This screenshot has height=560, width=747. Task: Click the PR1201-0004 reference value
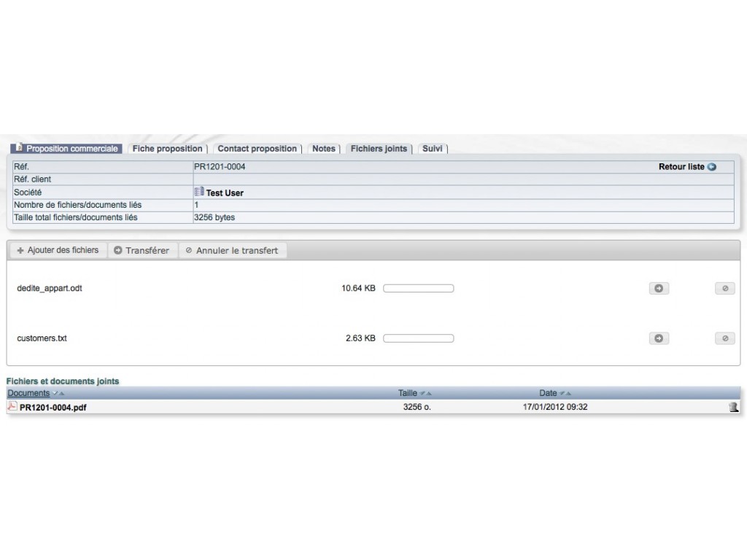click(220, 167)
